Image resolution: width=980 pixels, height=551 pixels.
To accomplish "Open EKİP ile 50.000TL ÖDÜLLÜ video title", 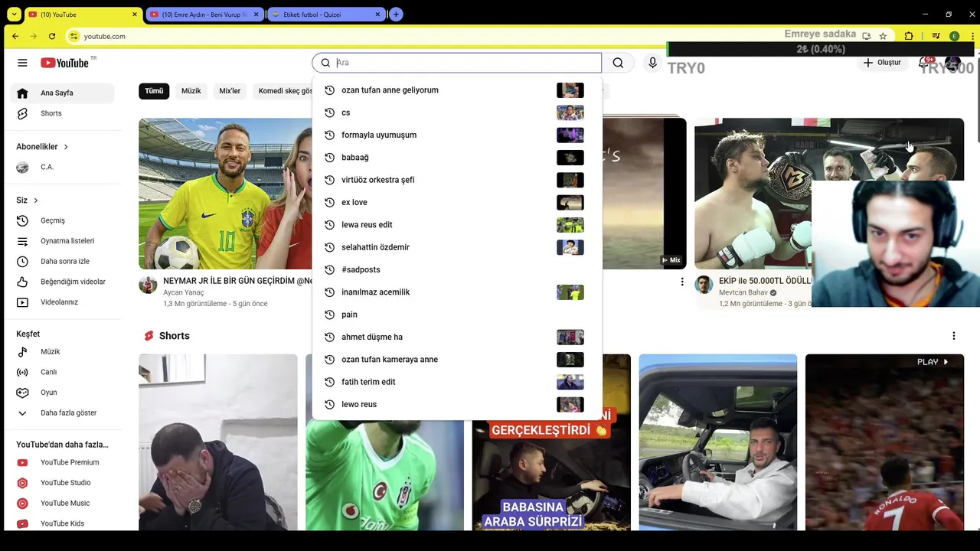I will (x=765, y=281).
